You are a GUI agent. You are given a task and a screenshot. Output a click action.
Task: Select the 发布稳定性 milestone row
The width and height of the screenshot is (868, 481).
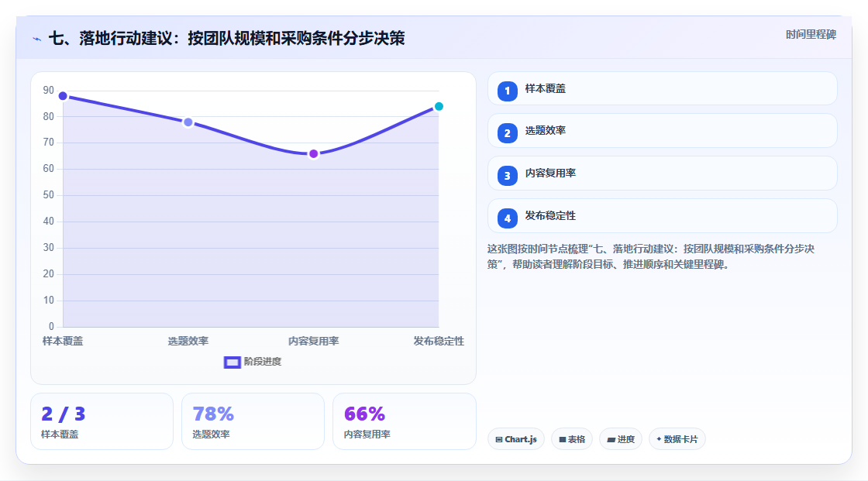tap(662, 216)
